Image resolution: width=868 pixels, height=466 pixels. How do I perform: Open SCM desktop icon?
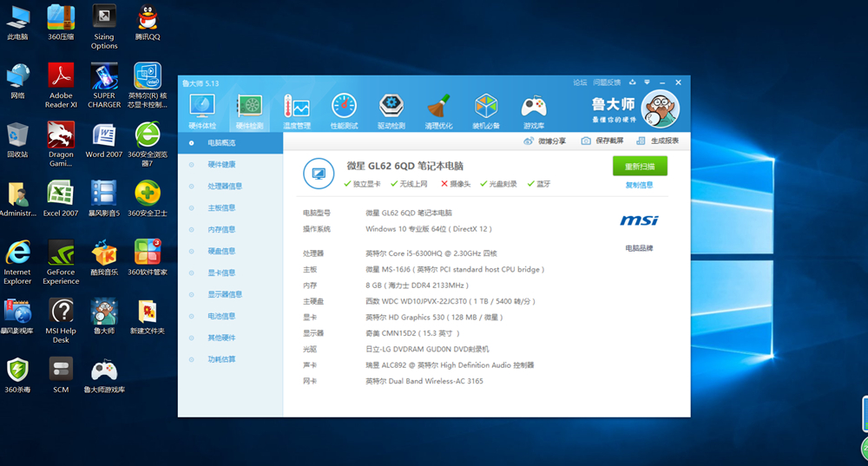click(x=61, y=375)
